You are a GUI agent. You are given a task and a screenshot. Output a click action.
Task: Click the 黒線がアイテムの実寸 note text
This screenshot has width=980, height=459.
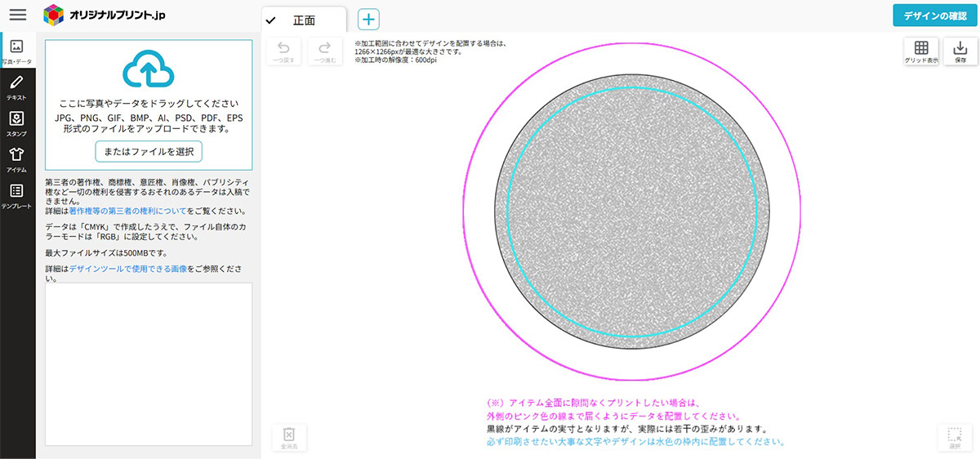(626, 429)
